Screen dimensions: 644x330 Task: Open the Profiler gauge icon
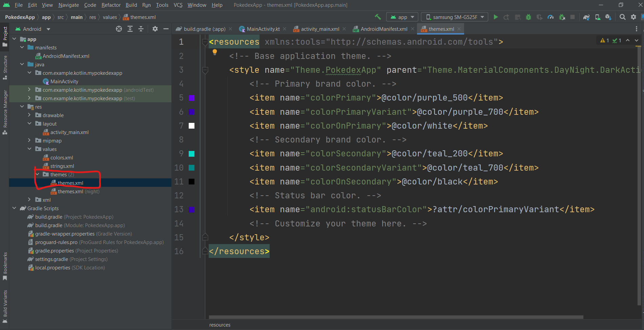coord(550,17)
